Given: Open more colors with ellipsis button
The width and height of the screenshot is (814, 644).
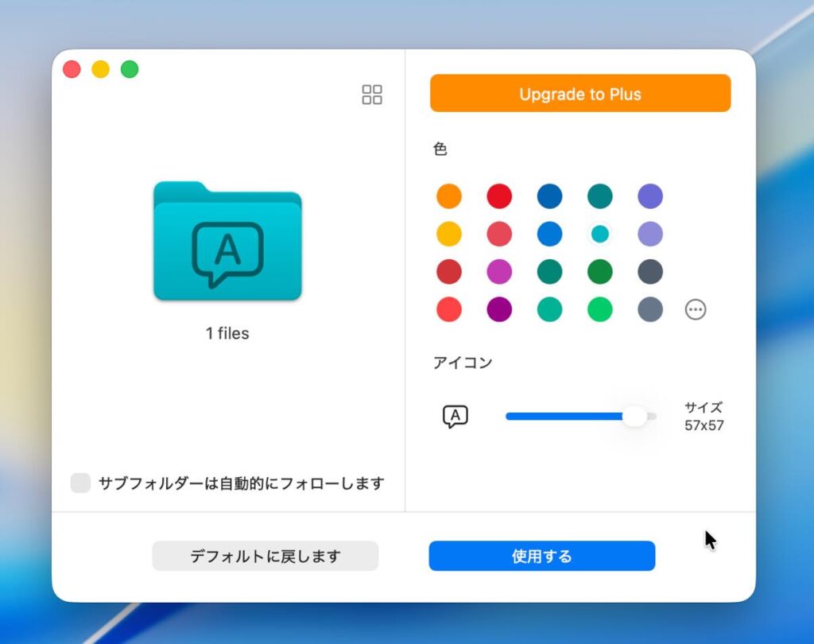Looking at the screenshot, I should pos(696,309).
